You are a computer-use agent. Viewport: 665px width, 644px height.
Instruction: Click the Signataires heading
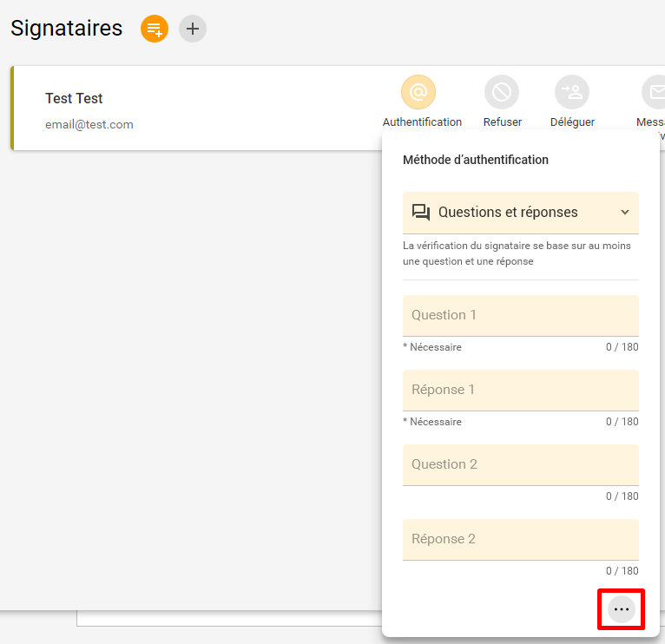pos(67,29)
